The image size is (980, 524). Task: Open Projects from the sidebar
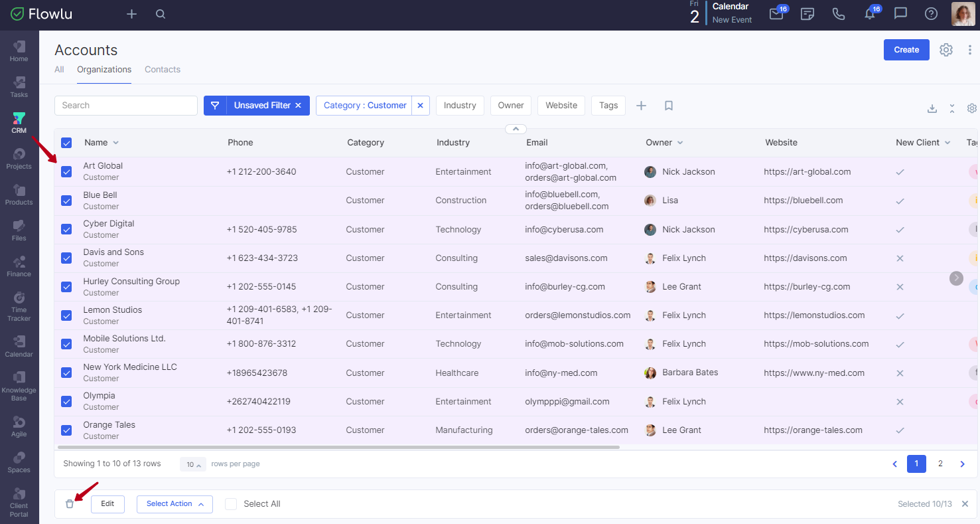(x=19, y=159)
